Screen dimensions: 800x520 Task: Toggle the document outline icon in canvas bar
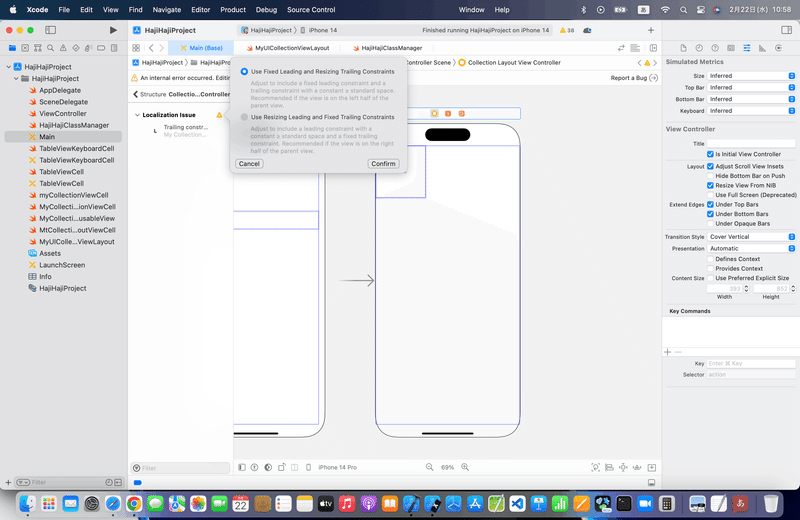(242, 467)
